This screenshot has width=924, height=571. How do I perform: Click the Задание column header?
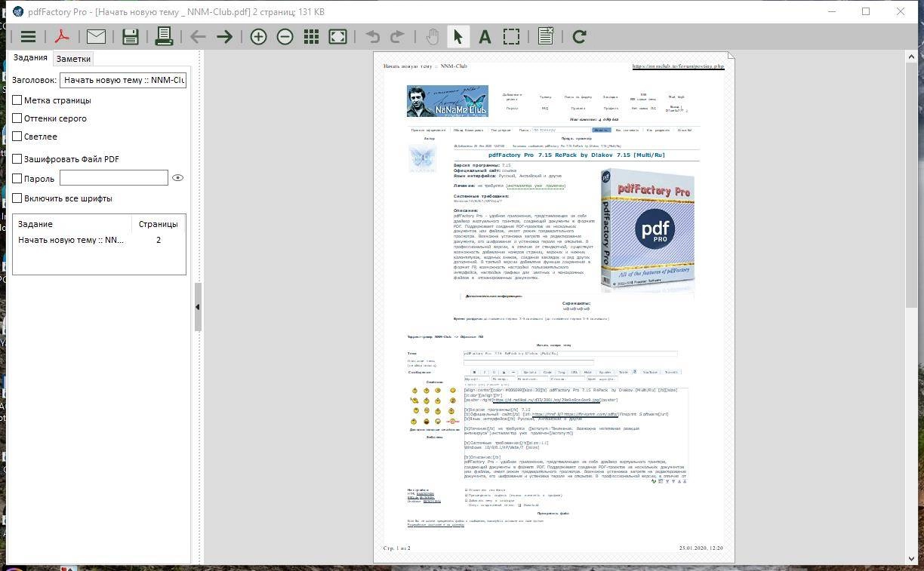point(72,224)
